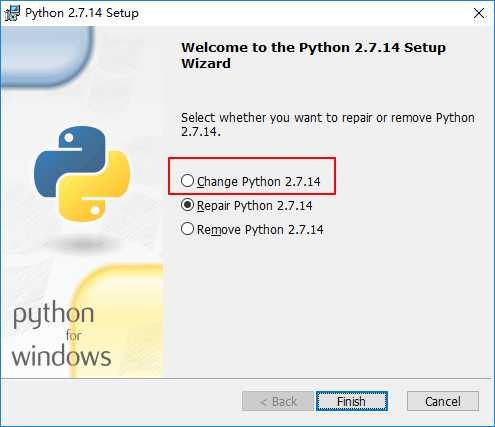Click the 'Python 2.7.14 Setup' title bar text

[82, 13]
